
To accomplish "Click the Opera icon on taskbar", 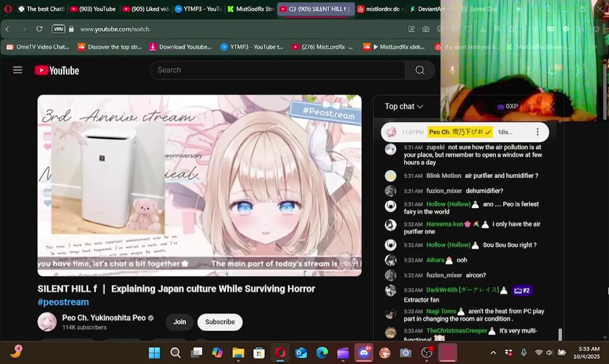I will [280, 352].
